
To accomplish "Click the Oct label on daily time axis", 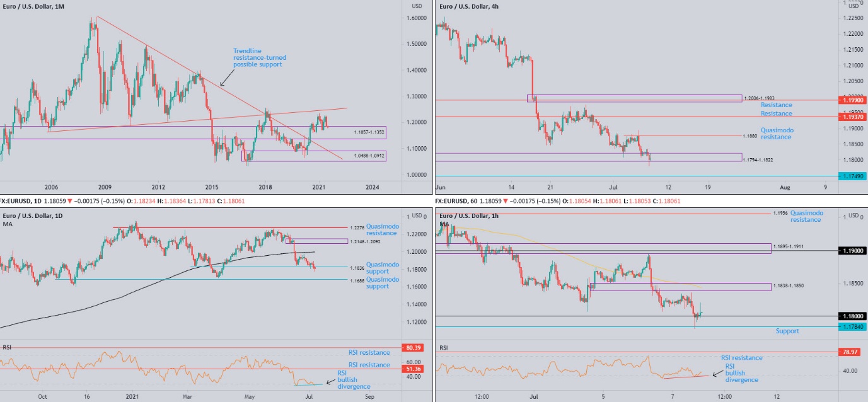I will point(42,397).
